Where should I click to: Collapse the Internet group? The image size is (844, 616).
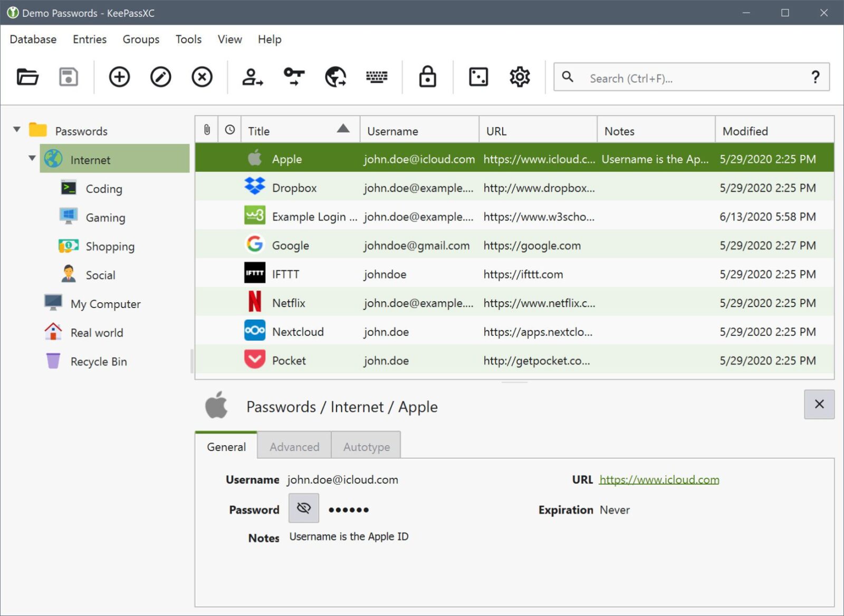(x=32, y=158)
